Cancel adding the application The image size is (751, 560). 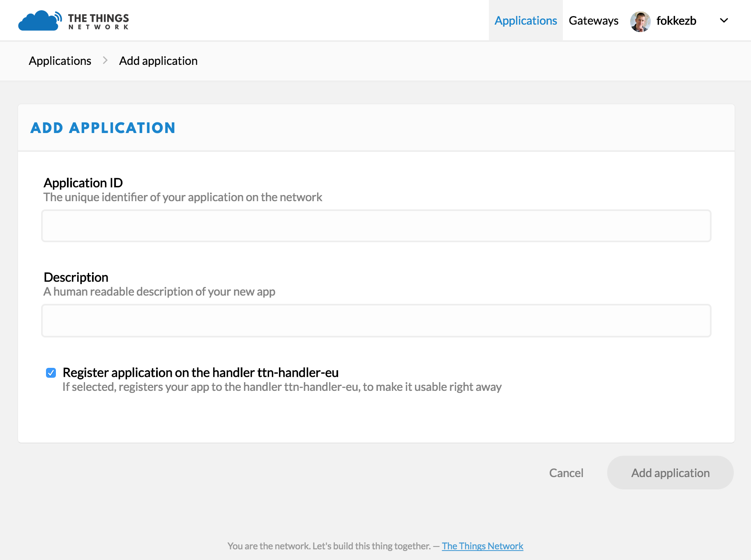566,473
